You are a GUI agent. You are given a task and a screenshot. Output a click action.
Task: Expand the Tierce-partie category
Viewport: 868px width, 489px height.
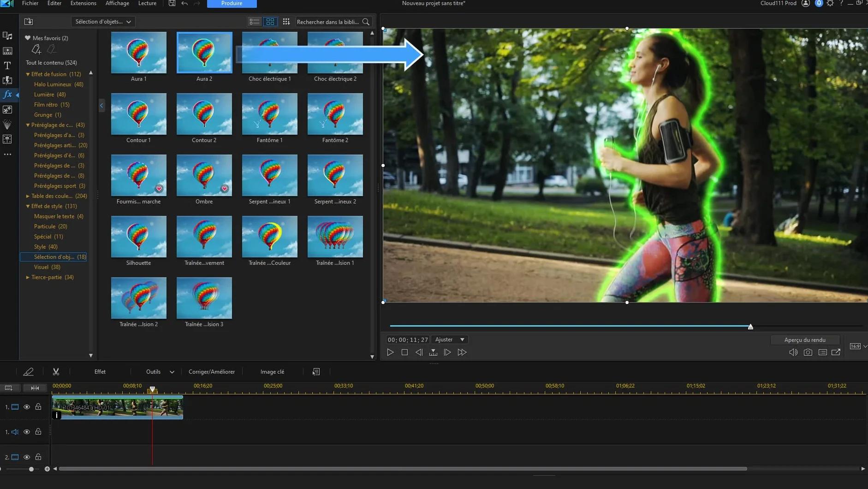(28, 277)
